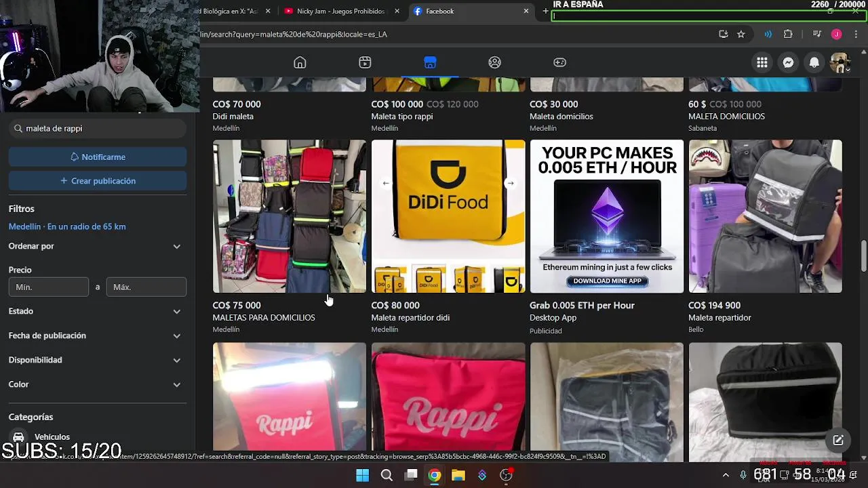Screen dimensions: 868x488
Task: Open the Reels video icon
Action: tap(365, 62)
